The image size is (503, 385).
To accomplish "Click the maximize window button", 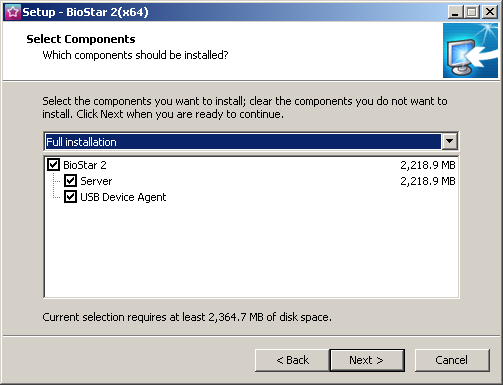I will tap(472, 12).
